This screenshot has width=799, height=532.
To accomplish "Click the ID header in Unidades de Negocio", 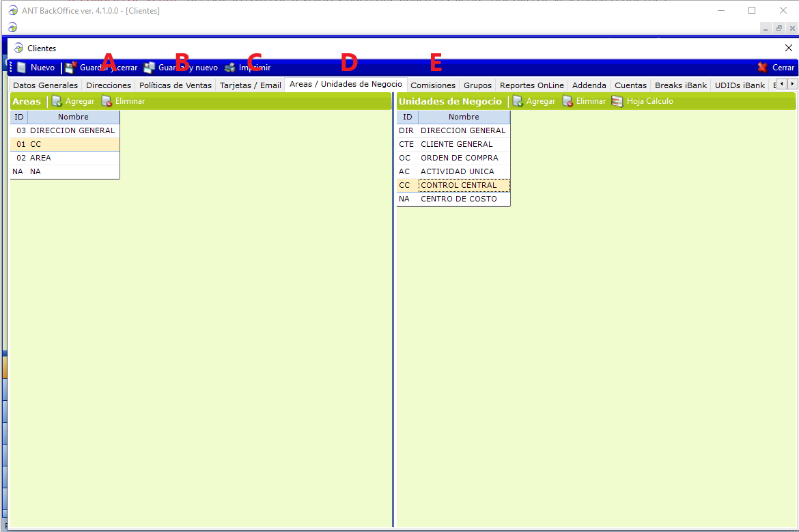I will click(x=407, y=117).
